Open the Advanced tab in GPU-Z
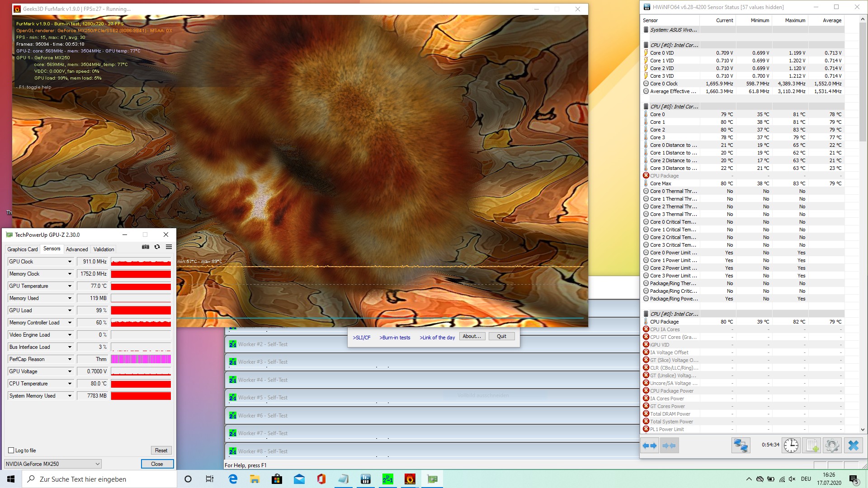This screenshot has width=868, height=488. coord(77,249)
